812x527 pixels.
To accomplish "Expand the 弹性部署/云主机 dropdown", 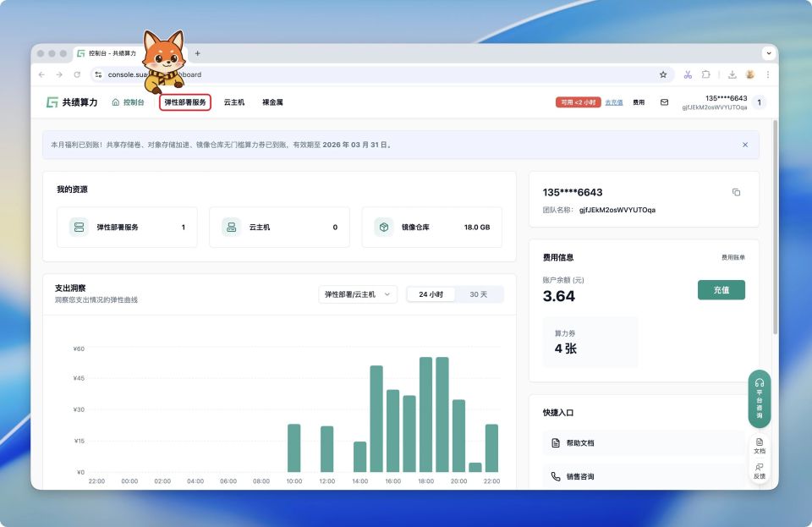I will [x=357, y=294].
